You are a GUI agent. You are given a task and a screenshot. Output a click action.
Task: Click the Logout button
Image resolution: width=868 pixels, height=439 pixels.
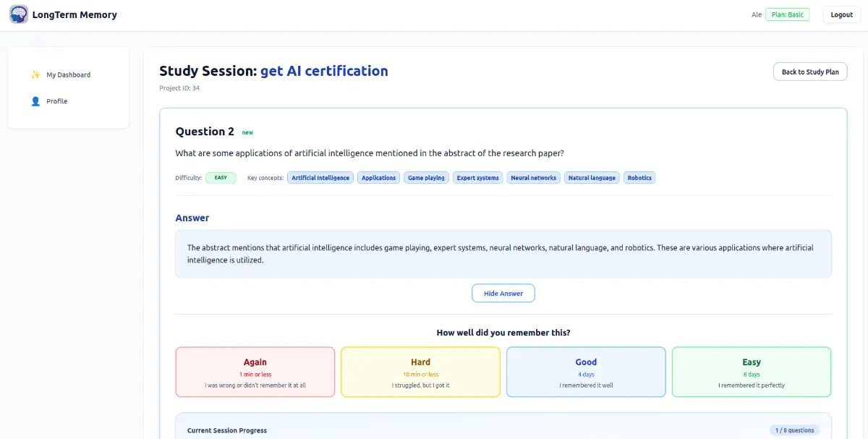pyautogui.click(x=841, y=14)
